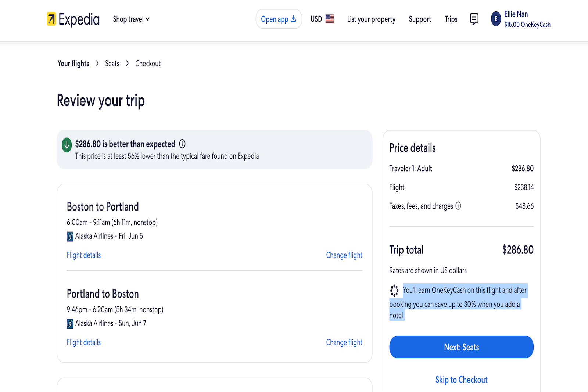Image resolution: width=588 pixels, height=392 pixels.
Task: Open the Shop travel dropdown
Action: click(x=130, y=19)
